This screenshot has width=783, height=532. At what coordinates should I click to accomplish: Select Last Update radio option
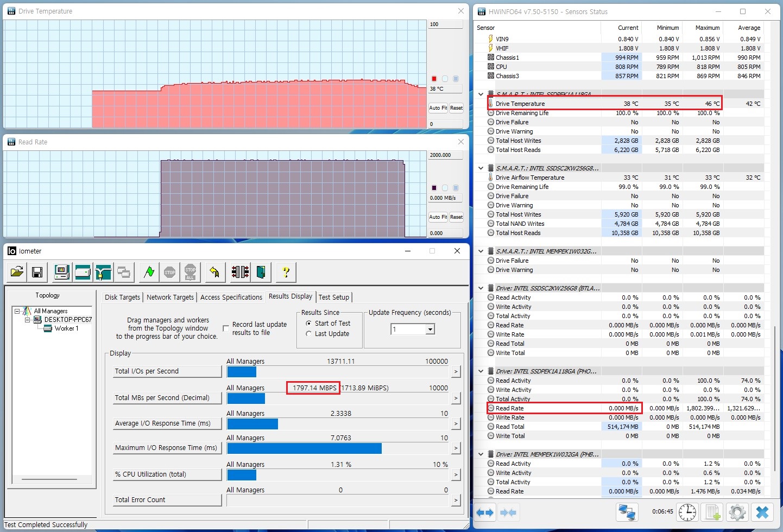308,333
